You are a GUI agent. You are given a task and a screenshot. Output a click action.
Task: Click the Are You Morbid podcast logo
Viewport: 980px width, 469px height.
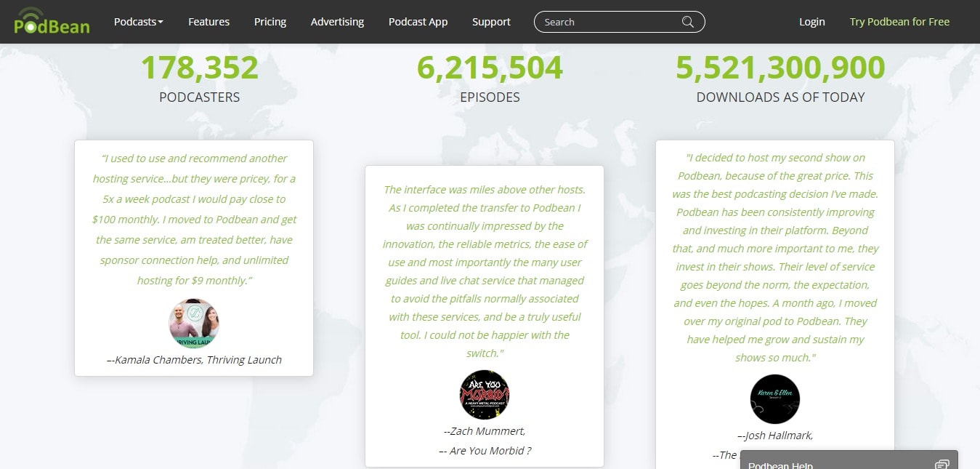pos(485,395)
